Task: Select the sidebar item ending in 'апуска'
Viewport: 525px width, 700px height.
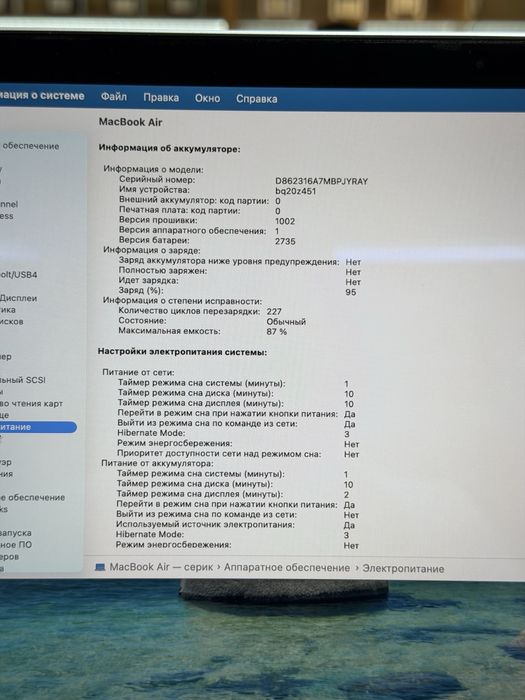Action: tap(16, 533)
